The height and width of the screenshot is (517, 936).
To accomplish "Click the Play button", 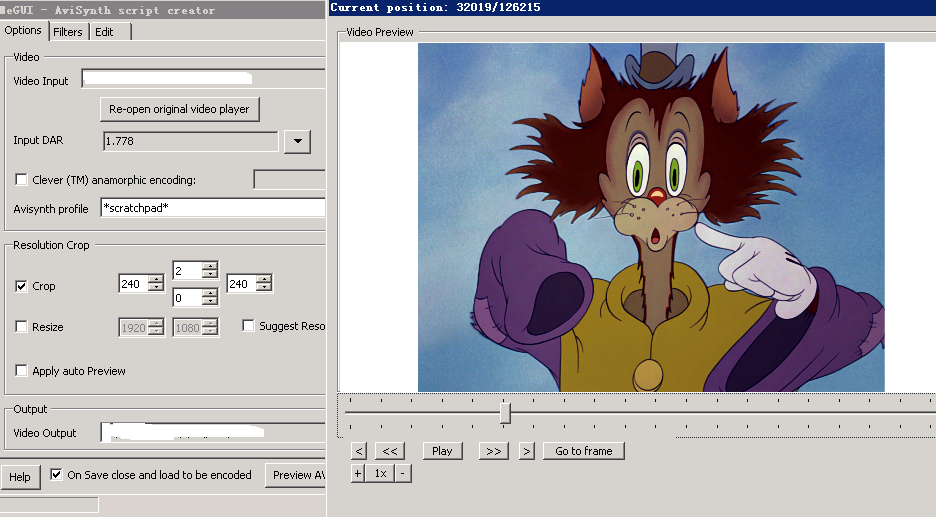I will (x=442, y=451).
